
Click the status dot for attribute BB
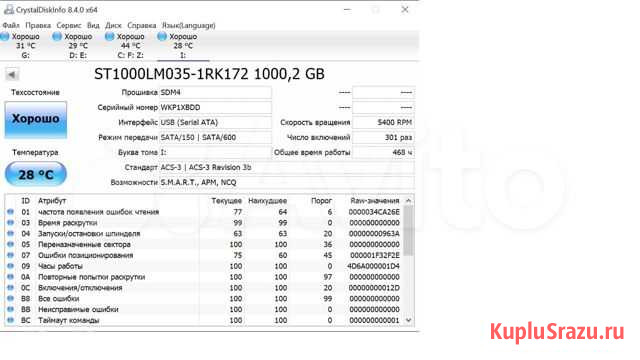pos(10,309)
